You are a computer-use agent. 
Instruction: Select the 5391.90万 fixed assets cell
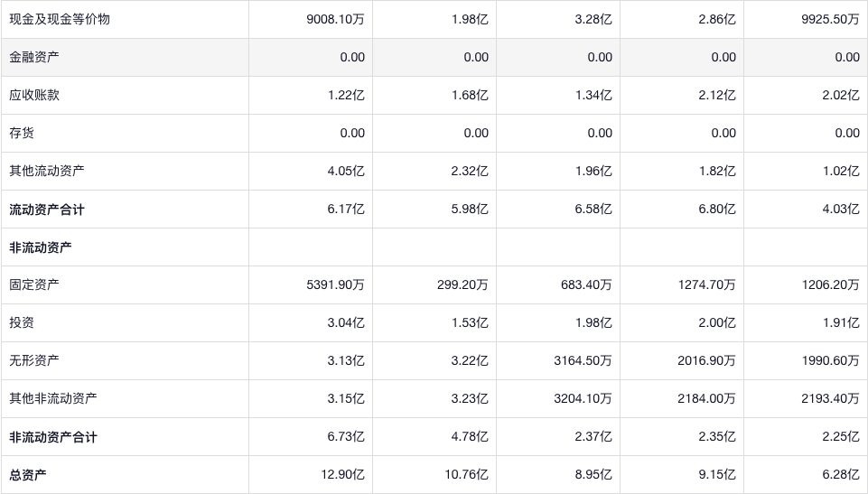335,284
